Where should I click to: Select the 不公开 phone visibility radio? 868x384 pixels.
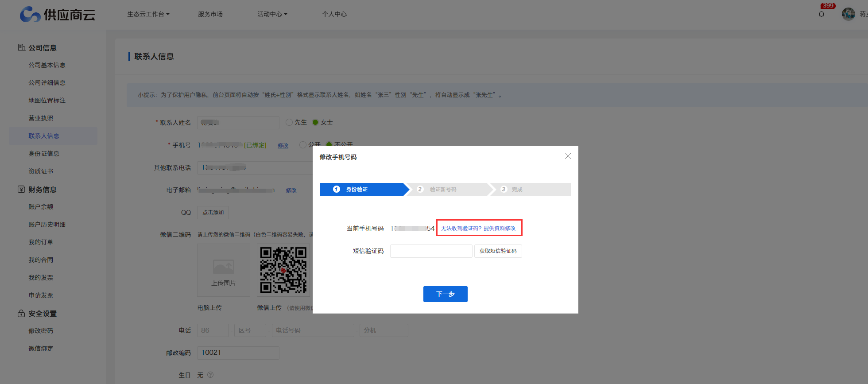pyautogui.click(x=329, y=144)
